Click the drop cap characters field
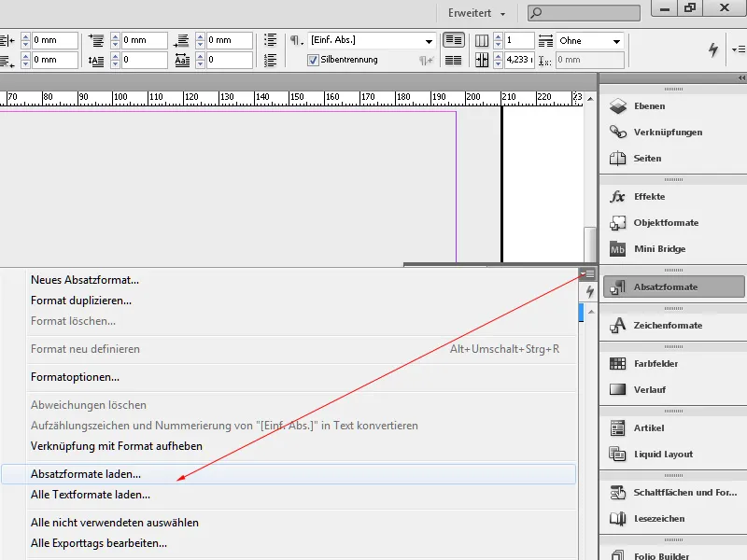The height and width of the screenshot is (560, 747). [229, 60]
